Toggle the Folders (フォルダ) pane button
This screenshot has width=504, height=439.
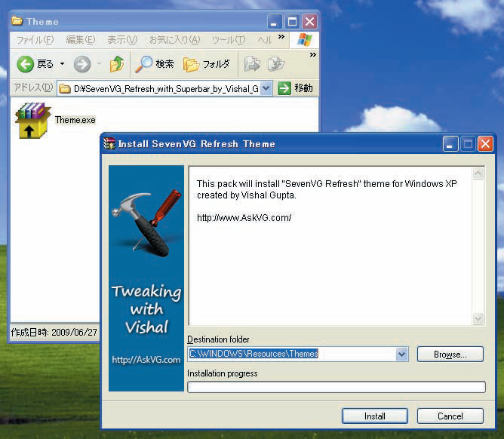(x=207, y=64)
